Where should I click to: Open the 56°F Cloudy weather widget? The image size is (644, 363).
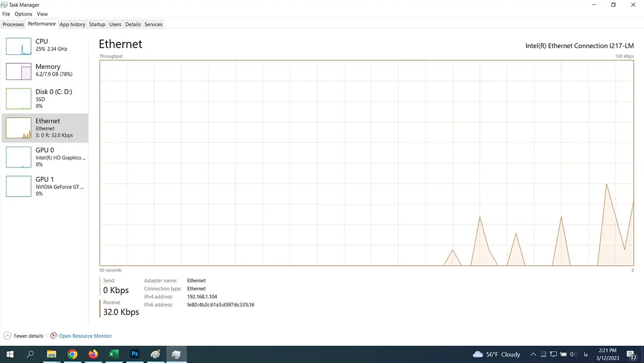497,354
